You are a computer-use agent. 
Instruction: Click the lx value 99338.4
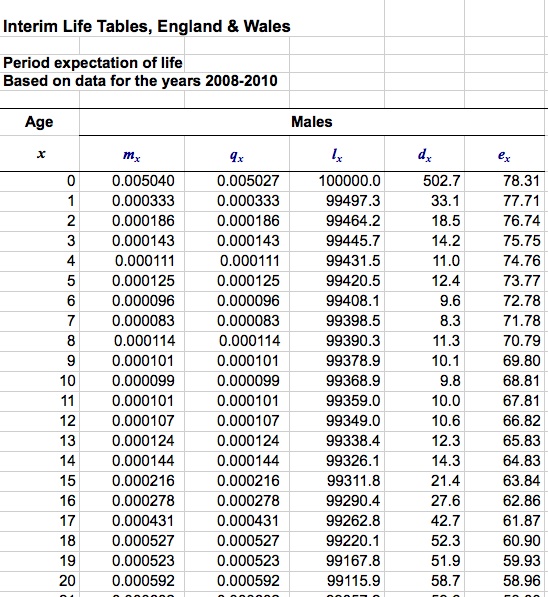353,441
